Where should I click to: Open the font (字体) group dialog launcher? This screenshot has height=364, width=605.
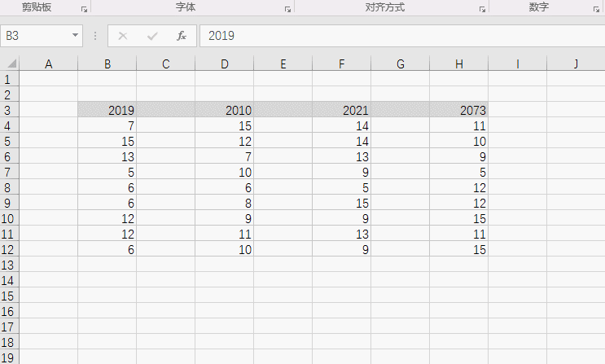287,9
